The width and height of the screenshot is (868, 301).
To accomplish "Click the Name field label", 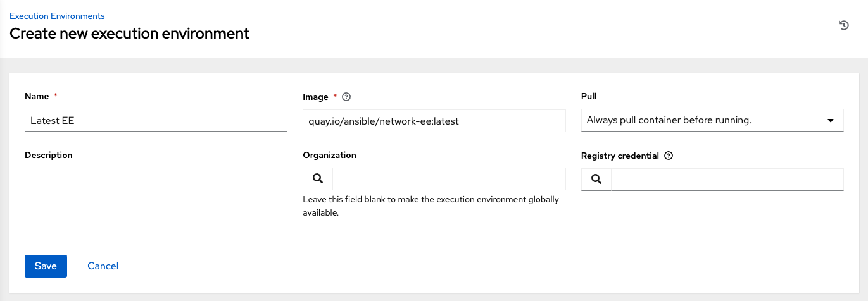I will (37, 97).
